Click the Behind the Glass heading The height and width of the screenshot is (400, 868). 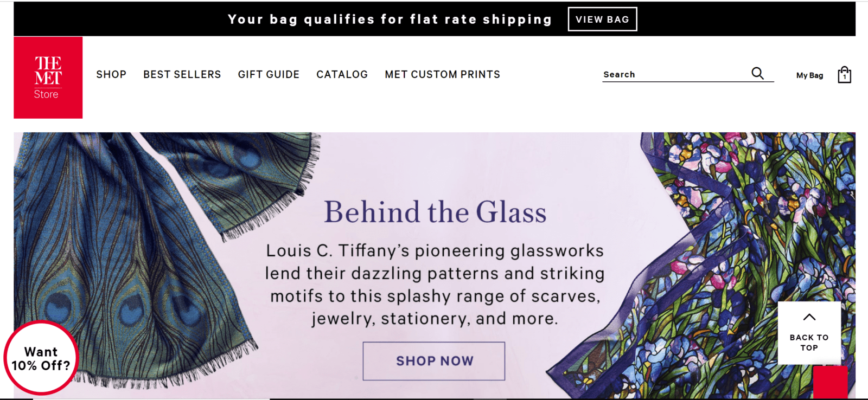pyautogui.click(x=435, y=212)
